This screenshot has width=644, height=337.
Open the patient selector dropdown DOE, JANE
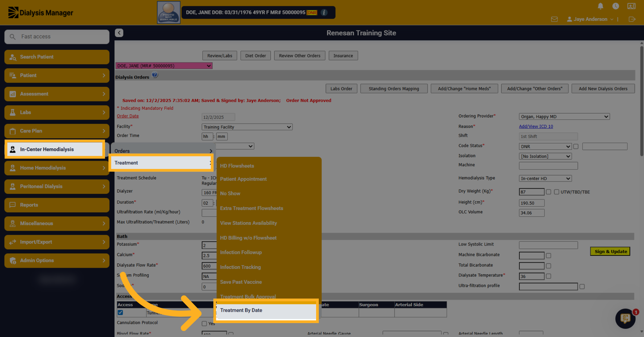click(164, 66)
